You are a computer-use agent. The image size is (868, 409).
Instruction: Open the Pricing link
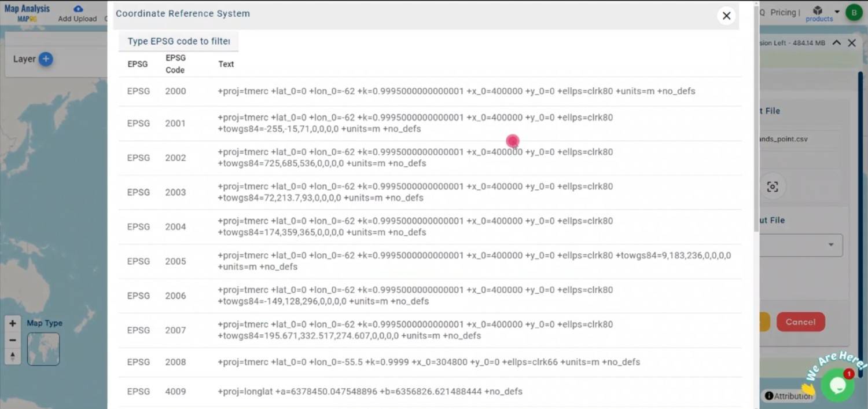[785, 12]
